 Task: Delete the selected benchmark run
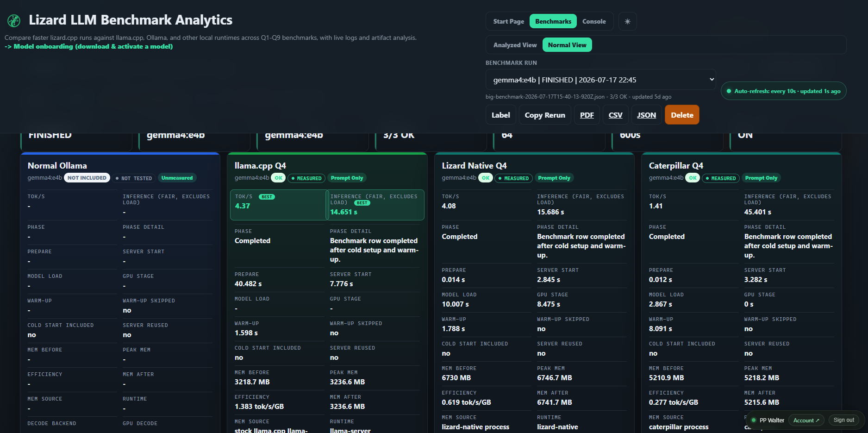tap(682, 115)
